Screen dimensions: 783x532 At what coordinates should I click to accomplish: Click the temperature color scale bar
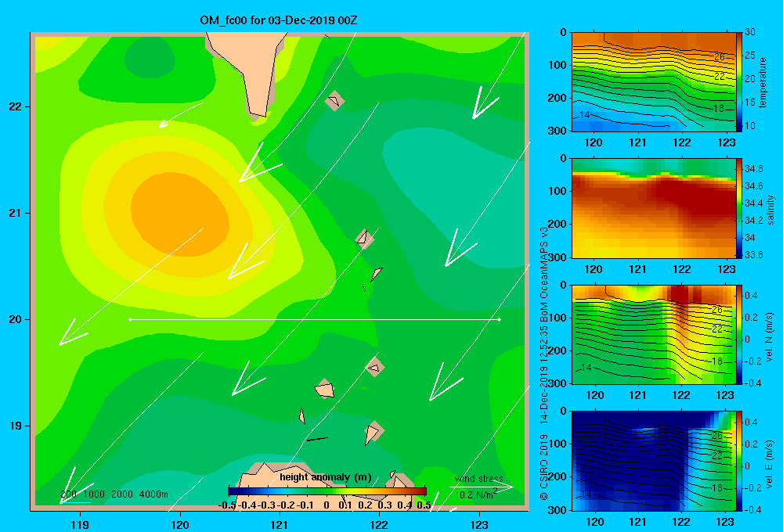pos(740,82)
